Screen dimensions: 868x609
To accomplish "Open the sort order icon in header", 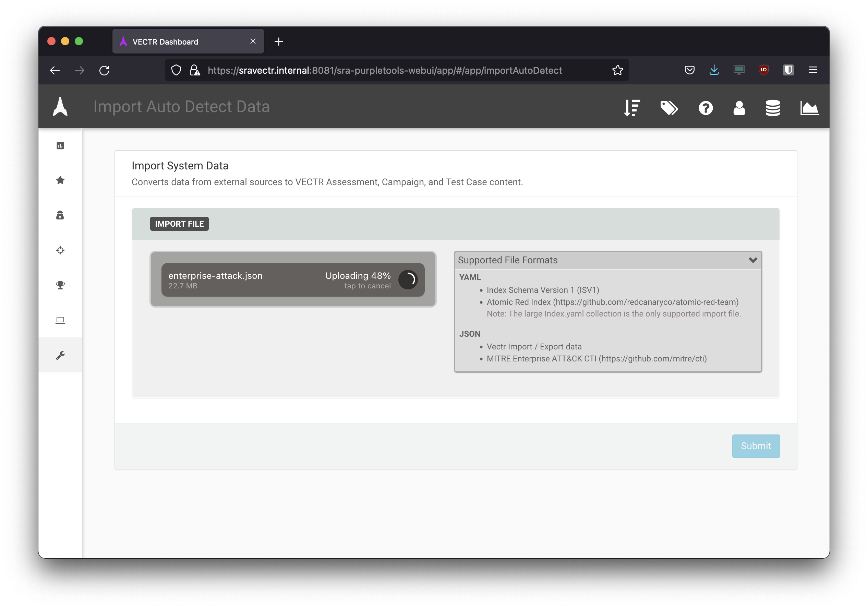I will (x=632, y=108).
